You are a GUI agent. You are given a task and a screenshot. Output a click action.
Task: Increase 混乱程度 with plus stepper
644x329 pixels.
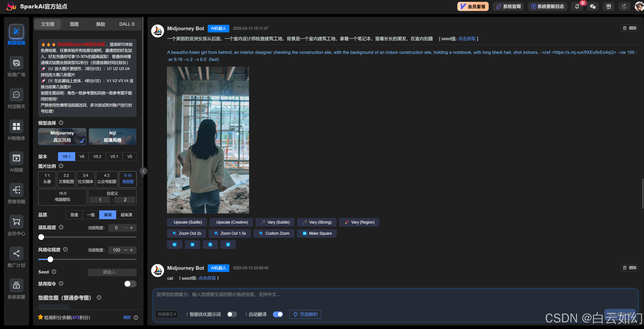point(132,228)
